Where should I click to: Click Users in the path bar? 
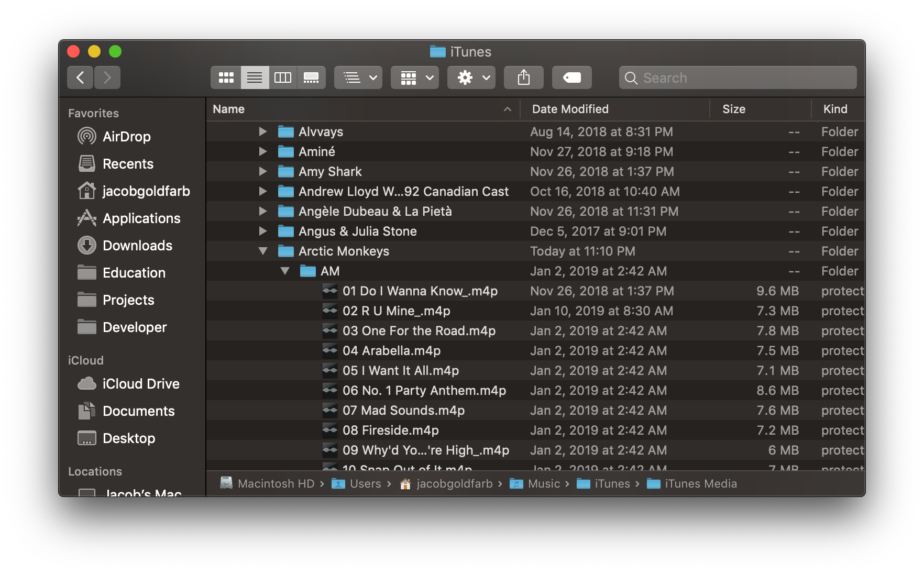point(357,483)
